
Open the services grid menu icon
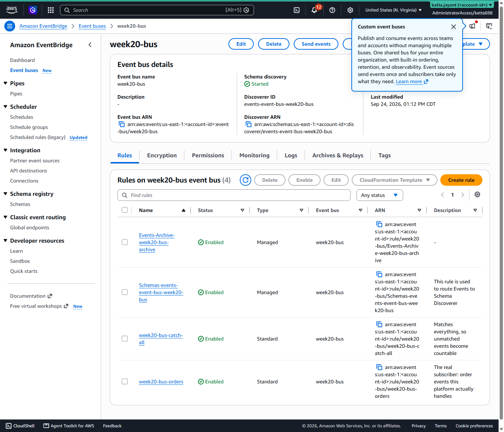[x=51, y=10]
